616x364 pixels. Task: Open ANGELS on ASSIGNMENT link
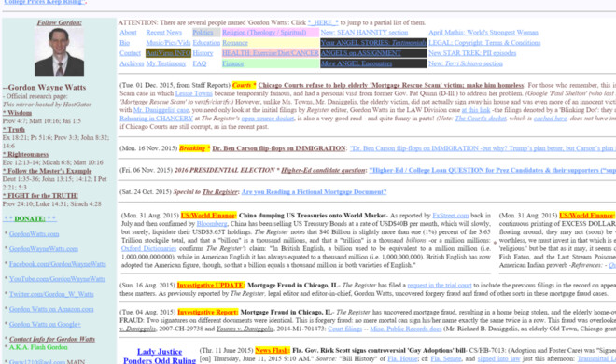tap(360, 53)
